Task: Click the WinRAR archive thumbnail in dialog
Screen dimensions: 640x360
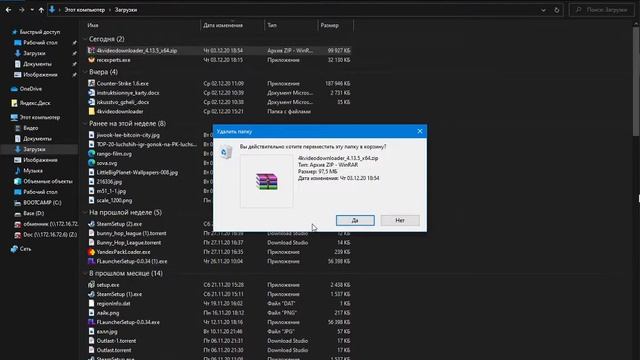Action: (x=267, y=181)
